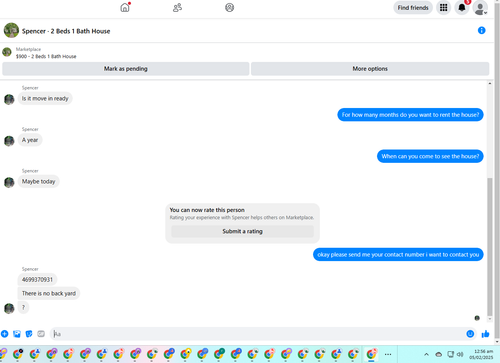500x363 pixels.
Task: Click the chat scrollbar down arrow
Action: (x=490, y=319)
